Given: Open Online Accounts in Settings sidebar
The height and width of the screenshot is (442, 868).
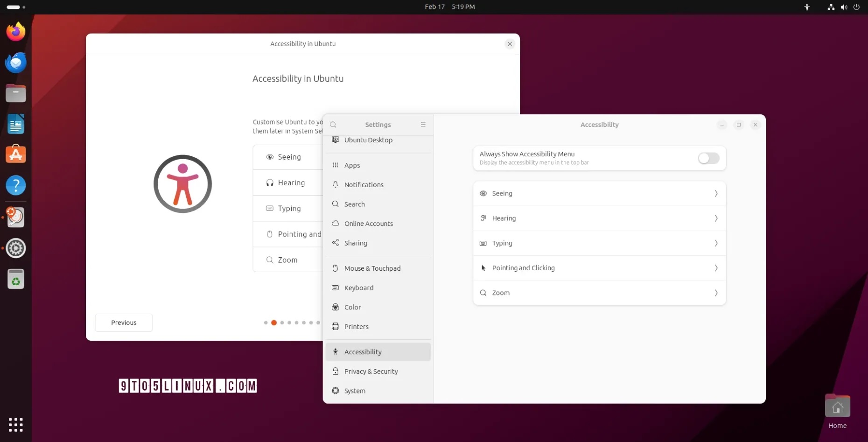Looking at the screenshot, I should pyautogui.click(x=378, y=224).
